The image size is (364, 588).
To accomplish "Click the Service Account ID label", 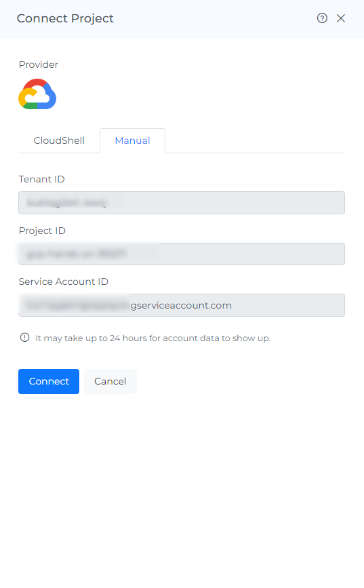I will tap(63, 281).
